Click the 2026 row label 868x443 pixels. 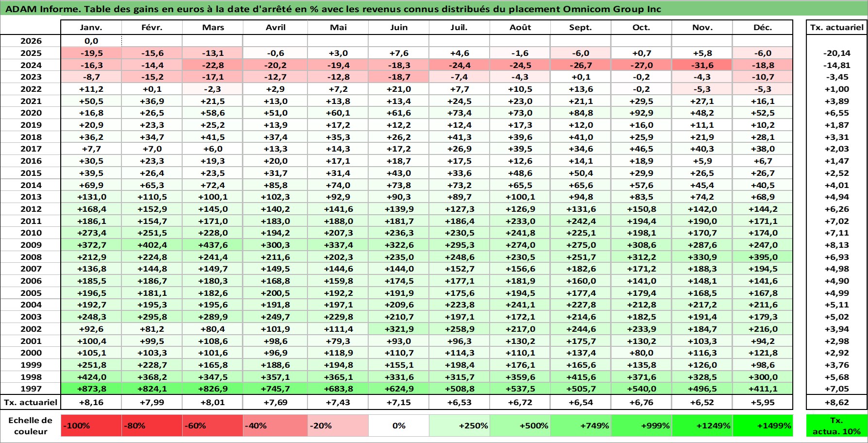click(31, 41)
